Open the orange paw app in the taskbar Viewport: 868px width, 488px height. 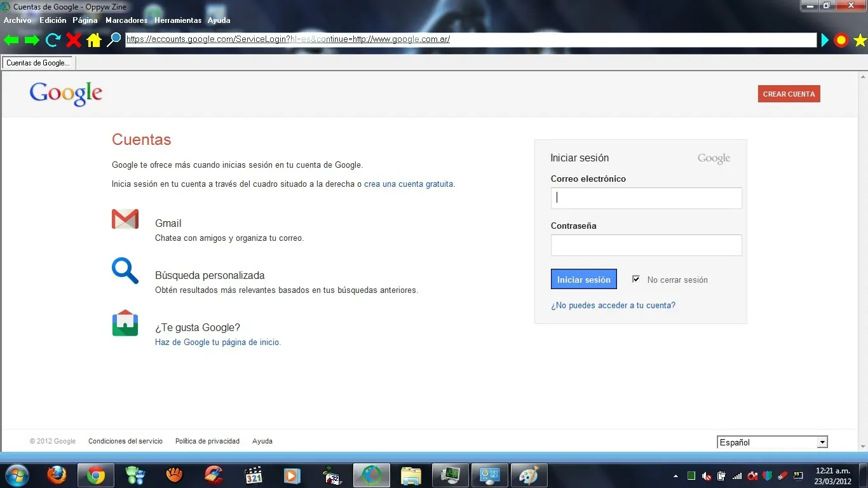click(175, 475)
